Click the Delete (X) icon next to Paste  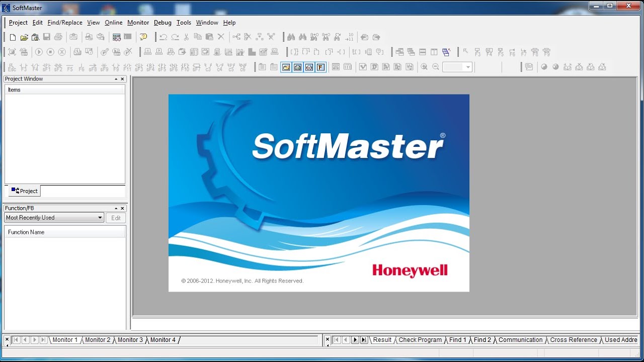tap(221, 37)
